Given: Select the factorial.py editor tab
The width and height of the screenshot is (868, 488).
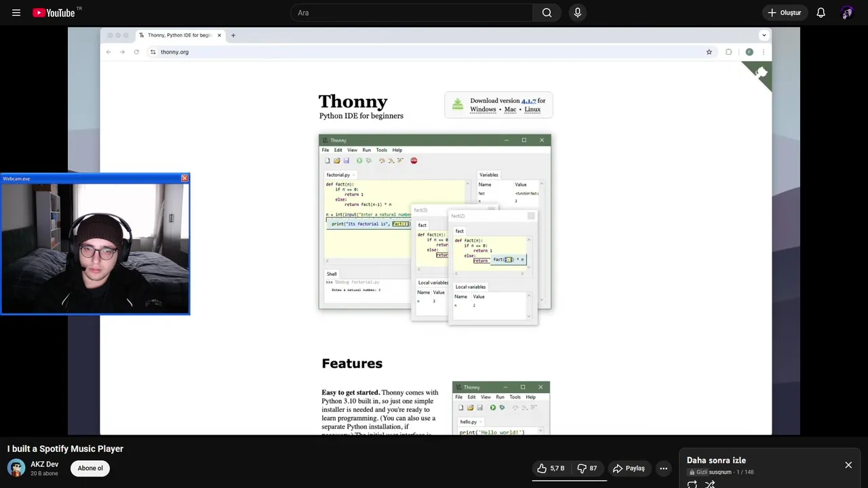Looking at the screenshot, I should point(340,175).
